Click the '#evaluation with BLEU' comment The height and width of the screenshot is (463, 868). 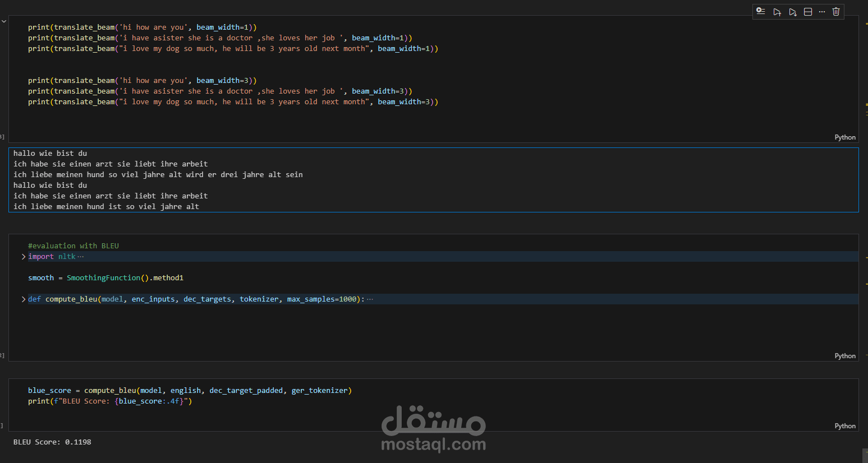click(x=74, y=246)
